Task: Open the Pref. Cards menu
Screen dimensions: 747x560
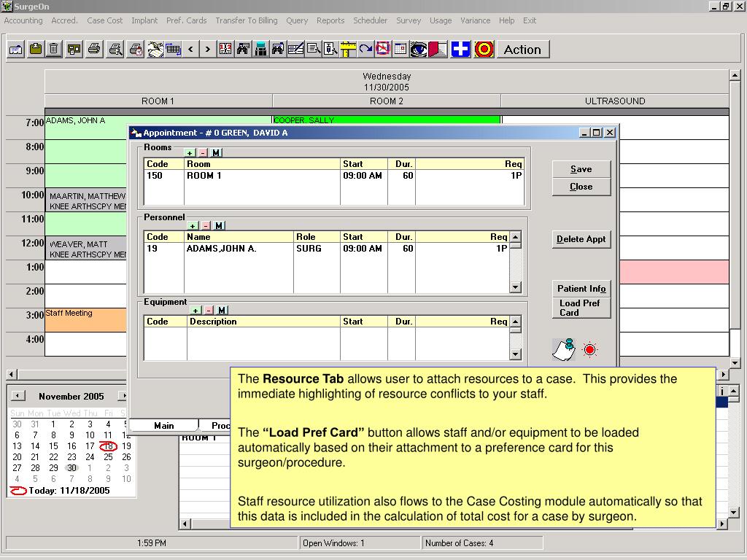Action: click(186, 20)
